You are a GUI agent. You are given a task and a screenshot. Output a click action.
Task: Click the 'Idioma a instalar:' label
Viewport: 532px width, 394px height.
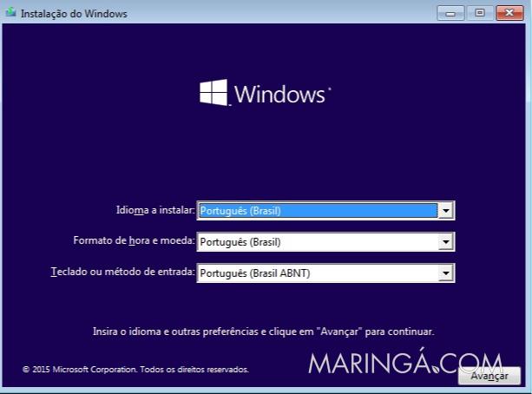pos(155,210)
